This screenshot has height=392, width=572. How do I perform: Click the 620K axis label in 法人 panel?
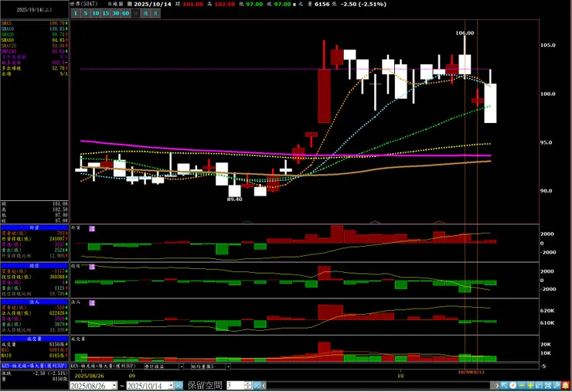coord(547,311)
